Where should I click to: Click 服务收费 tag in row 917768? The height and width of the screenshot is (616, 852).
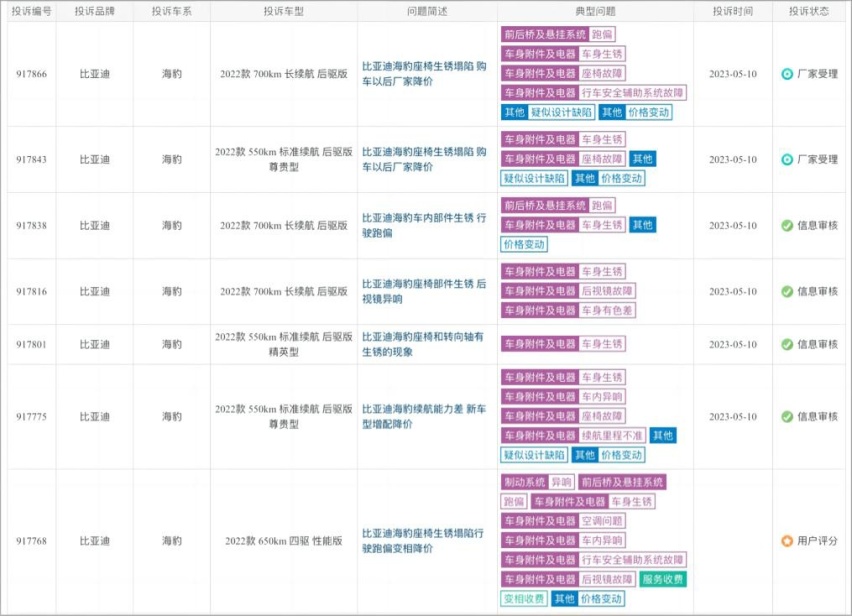[x=663, y=579]
